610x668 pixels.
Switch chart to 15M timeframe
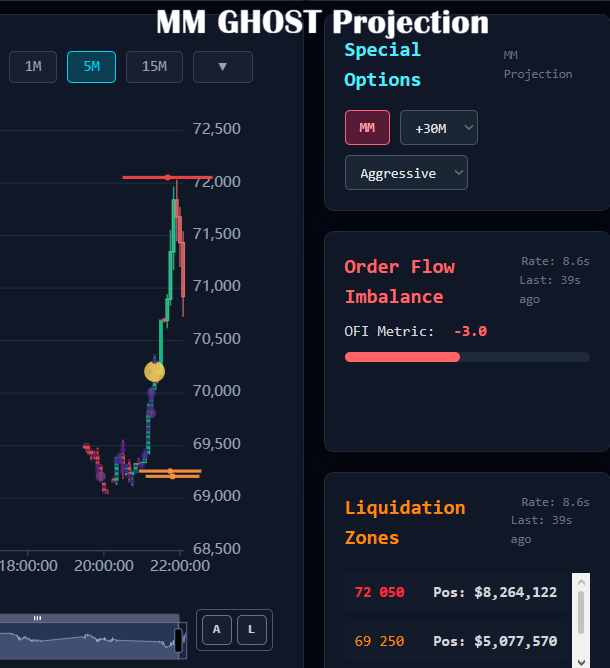[x=154, y=67]
